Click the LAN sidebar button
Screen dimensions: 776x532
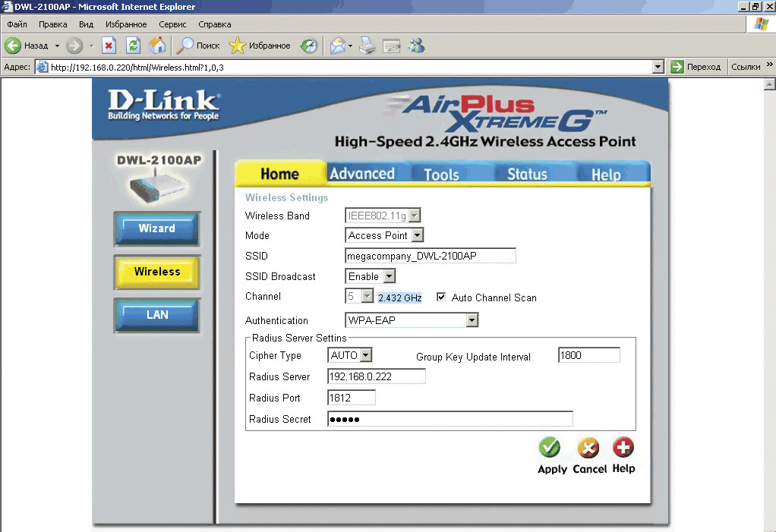pos(157,315)
